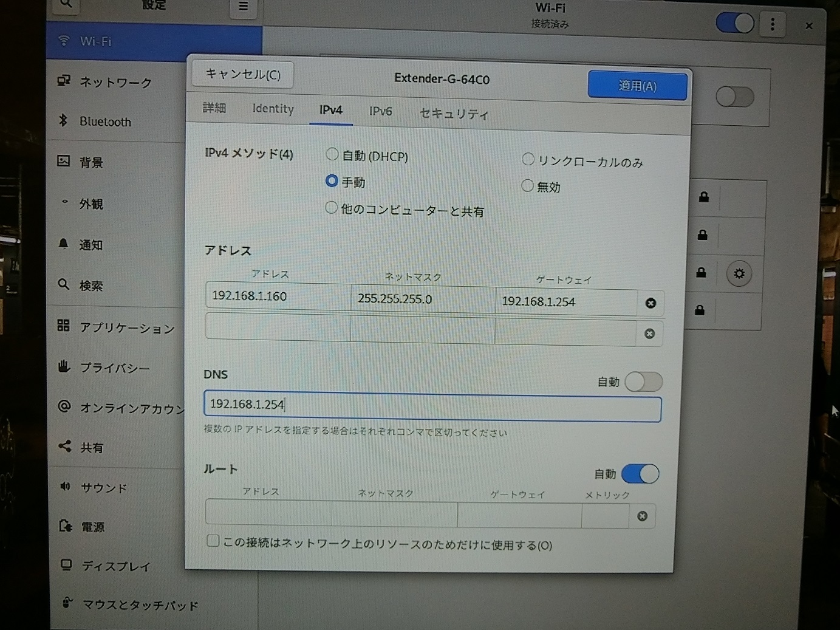Open オンラインアカウント in the sidebar

(x=115, y=408)
